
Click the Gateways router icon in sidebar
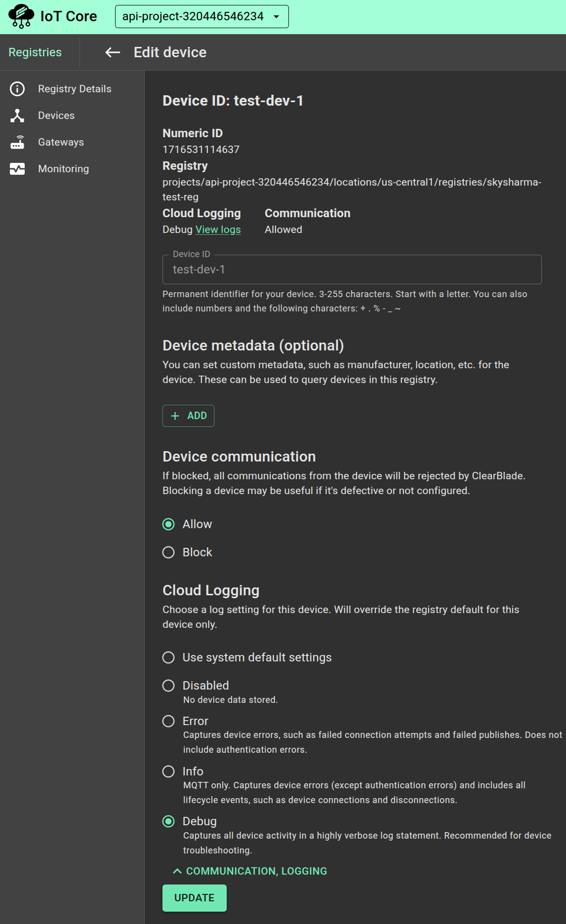(17, 142)
